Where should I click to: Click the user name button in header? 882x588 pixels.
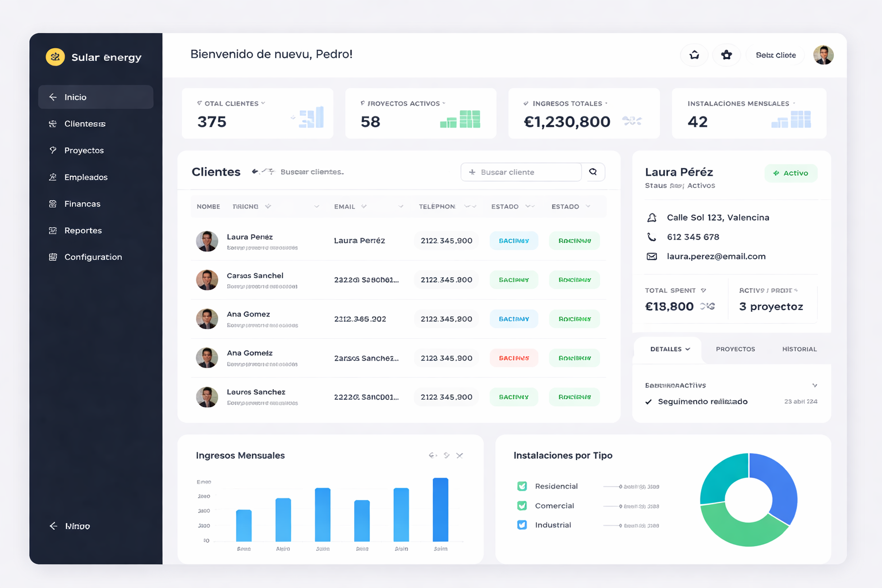tap(775, 55)
